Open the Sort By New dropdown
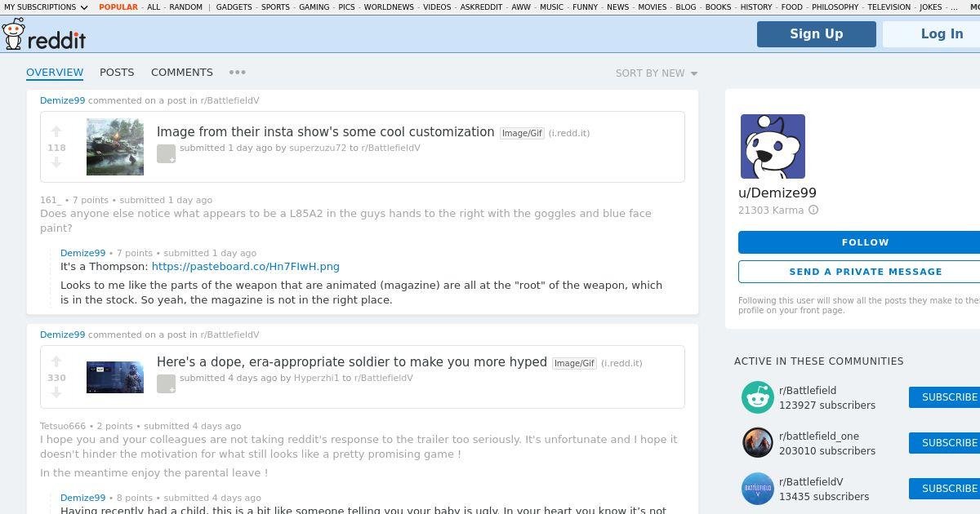Screen dimensions: 980x514 coord(657,73)
